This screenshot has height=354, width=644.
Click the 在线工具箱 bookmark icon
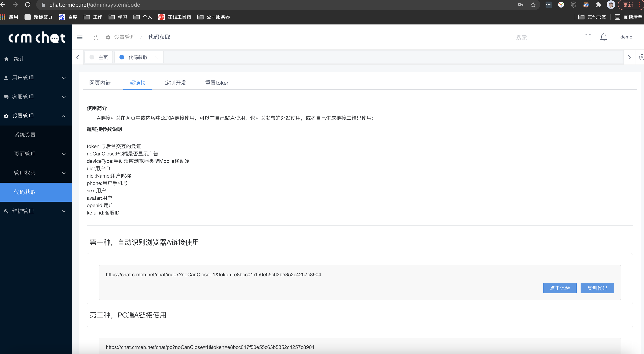click(161, 17)
